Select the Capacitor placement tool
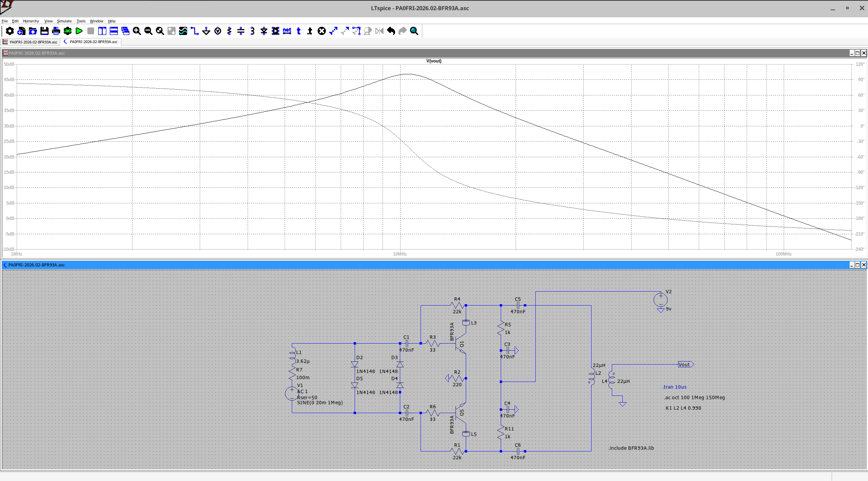This screenshot has height=481, width=868. click(x=241, y=31)
